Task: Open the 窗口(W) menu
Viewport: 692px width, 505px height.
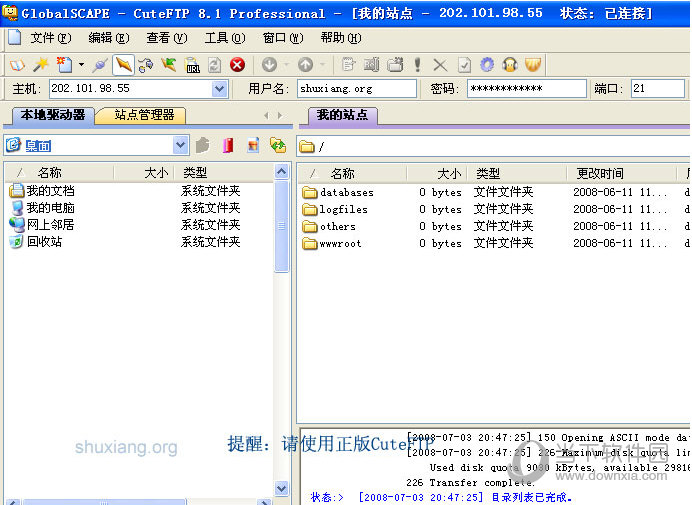Action: pos(283,38)
